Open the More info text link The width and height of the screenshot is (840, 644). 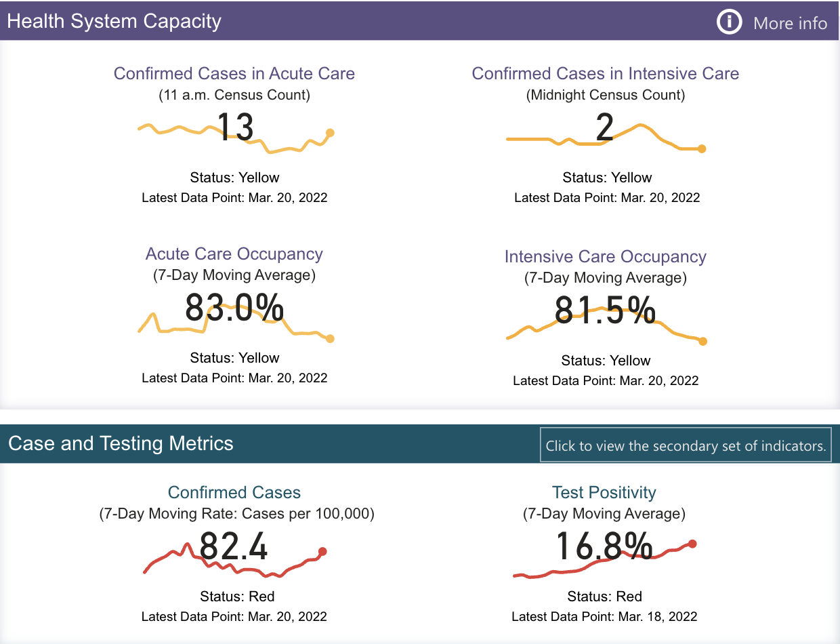[x=790, y=23]
